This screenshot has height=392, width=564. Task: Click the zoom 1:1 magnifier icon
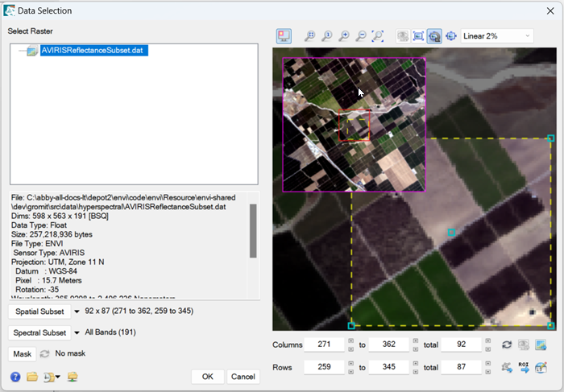[x=326, y=36]
